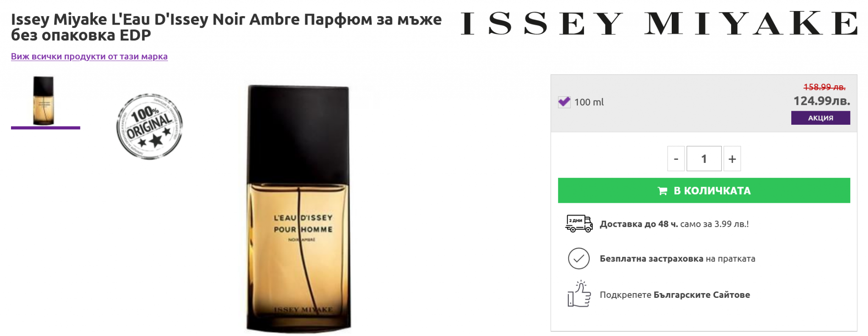Click the Безплатна застраховка на пратката text
868x336 pixels.
pos(677,259)
